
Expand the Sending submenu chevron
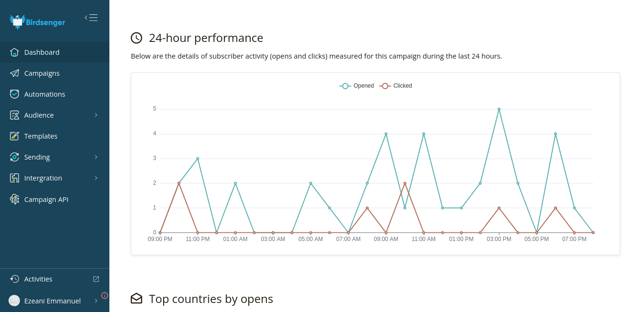tap(96, 157)
